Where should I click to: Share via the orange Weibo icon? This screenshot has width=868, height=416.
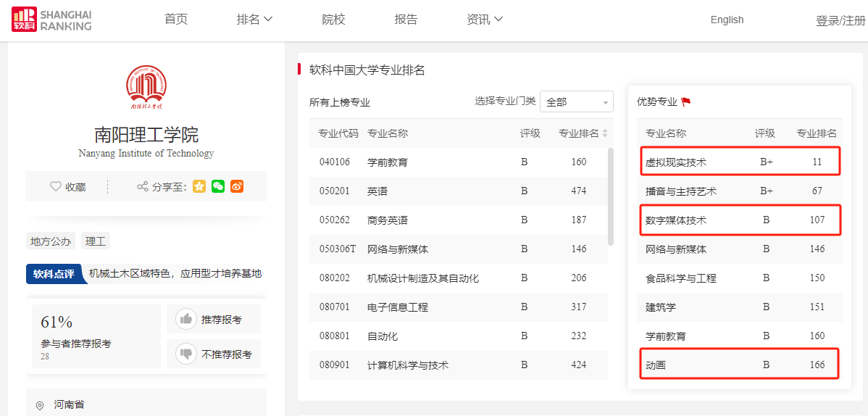237,186
